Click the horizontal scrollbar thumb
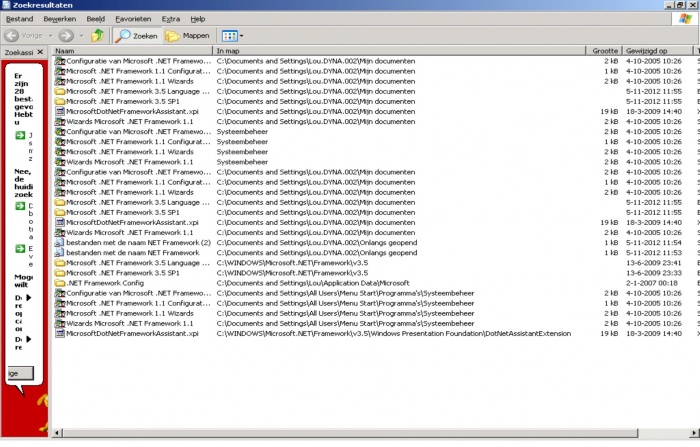Image resolution: width=700 pixels, height=447 pixels. (350, 433)
